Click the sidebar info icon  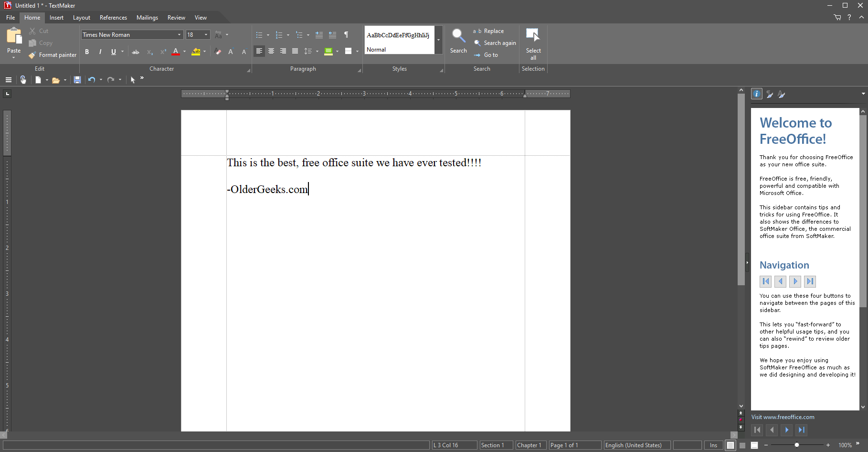pos(757,94)
